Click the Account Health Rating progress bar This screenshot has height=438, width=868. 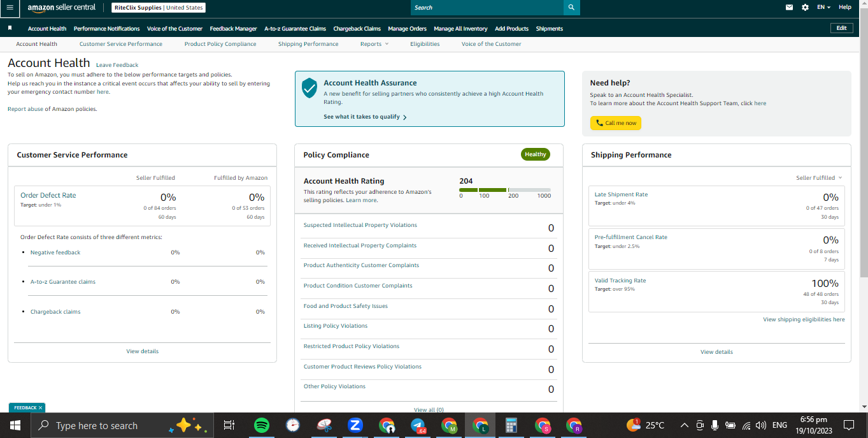[505, 190]
